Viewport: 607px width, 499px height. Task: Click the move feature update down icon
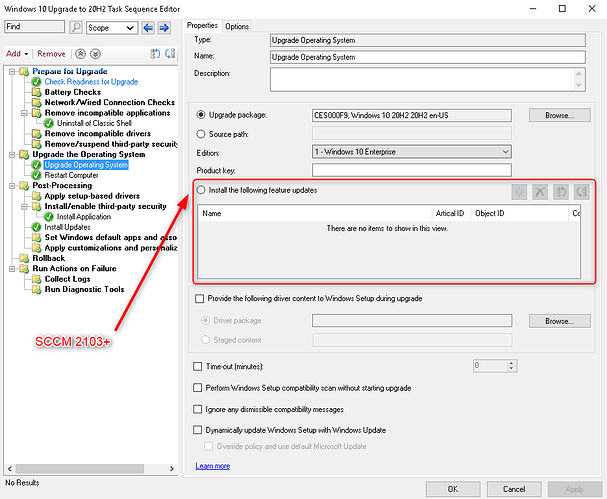point(581,192)
